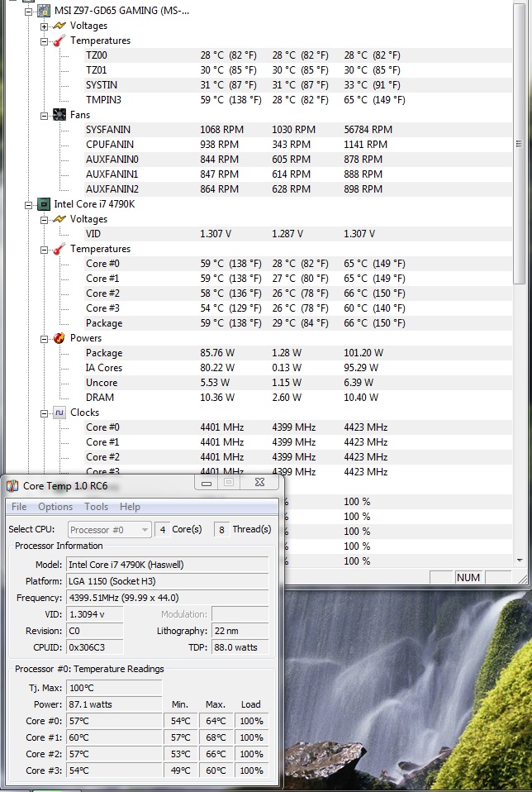Click the Core #1 current temperature 60°C in Core Temp
The width and height of the screenshot is (532, 792).
[x=114, y=737]
